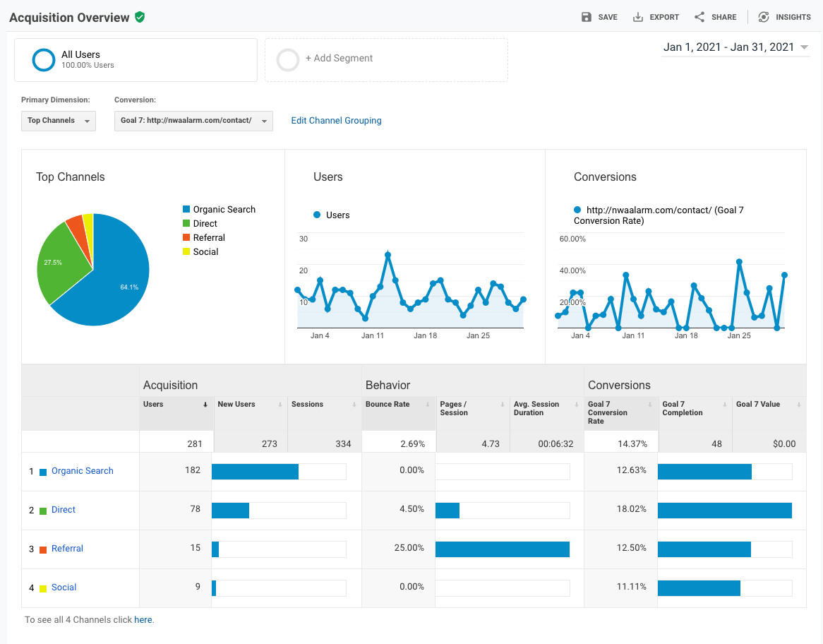Click the Export download icon

638,17
